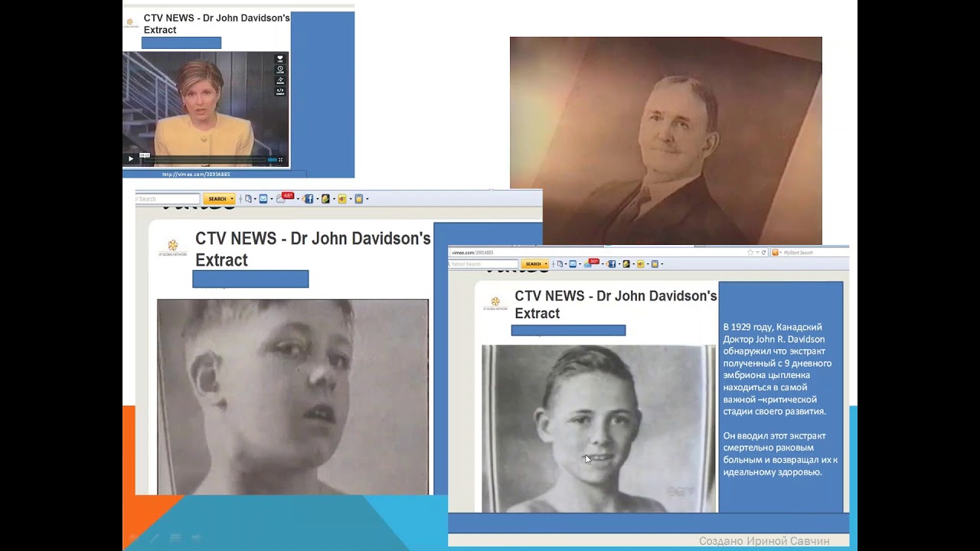Click the orange search engine icon beside MyStart Search
The image size is (980, 551).
pyautogui.click(x=775, y=253)
